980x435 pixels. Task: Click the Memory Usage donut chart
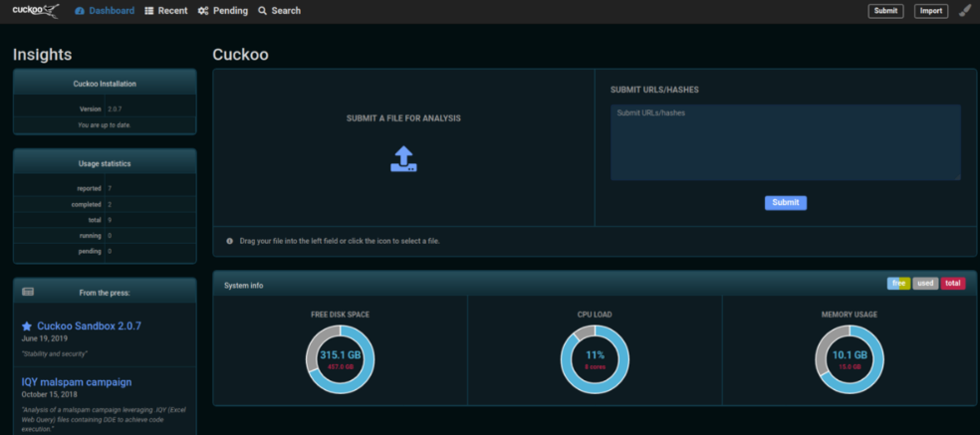(x=850, y=359)
